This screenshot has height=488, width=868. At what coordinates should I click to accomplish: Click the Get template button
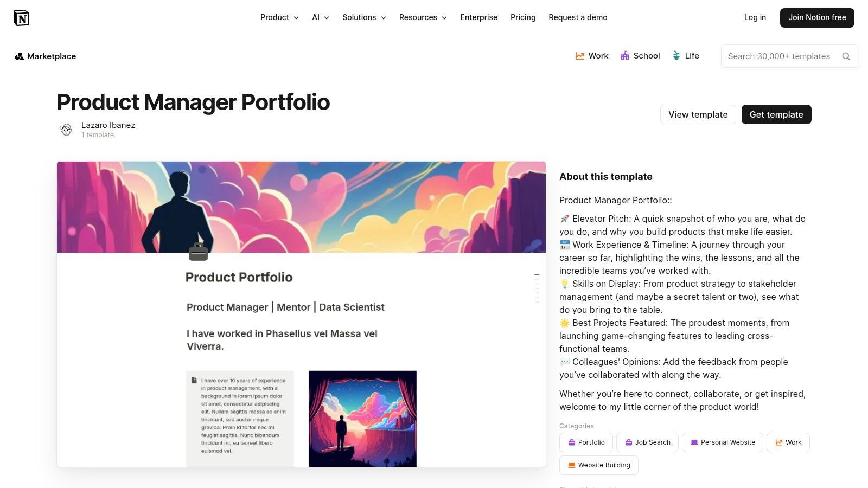[776, 114]
